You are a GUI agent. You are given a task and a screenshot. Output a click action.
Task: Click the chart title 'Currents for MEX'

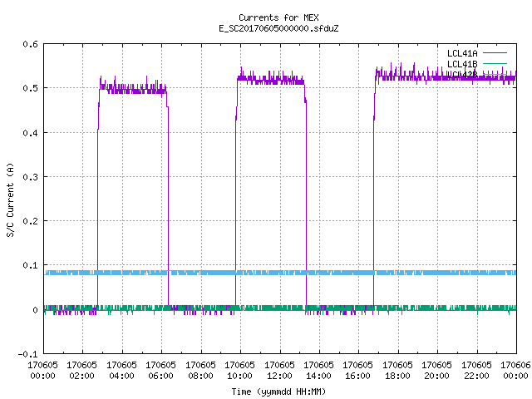[278, 17]
